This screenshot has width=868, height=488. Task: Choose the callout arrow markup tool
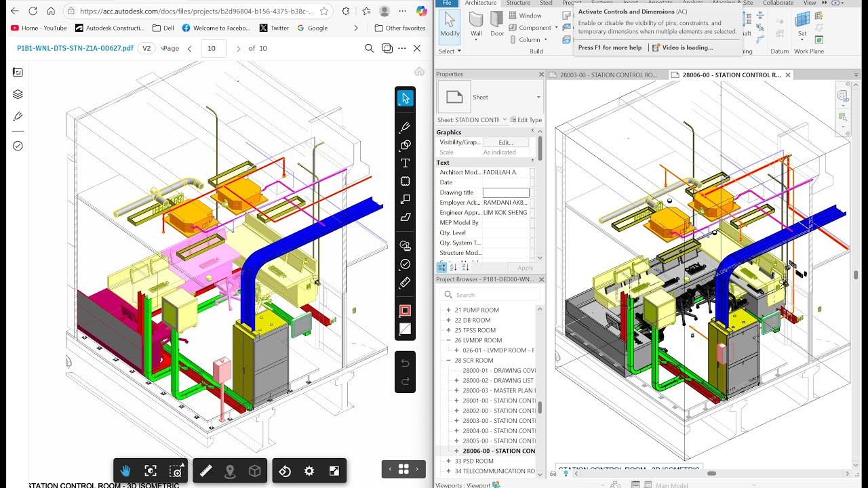point(406,199)
